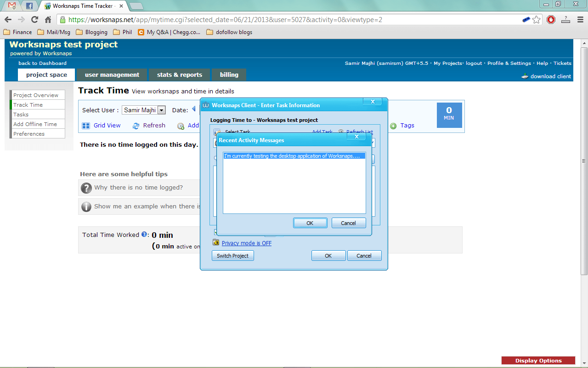588x368 pixels.
Task: Click the Grid View icon
Action: point(86,126)
